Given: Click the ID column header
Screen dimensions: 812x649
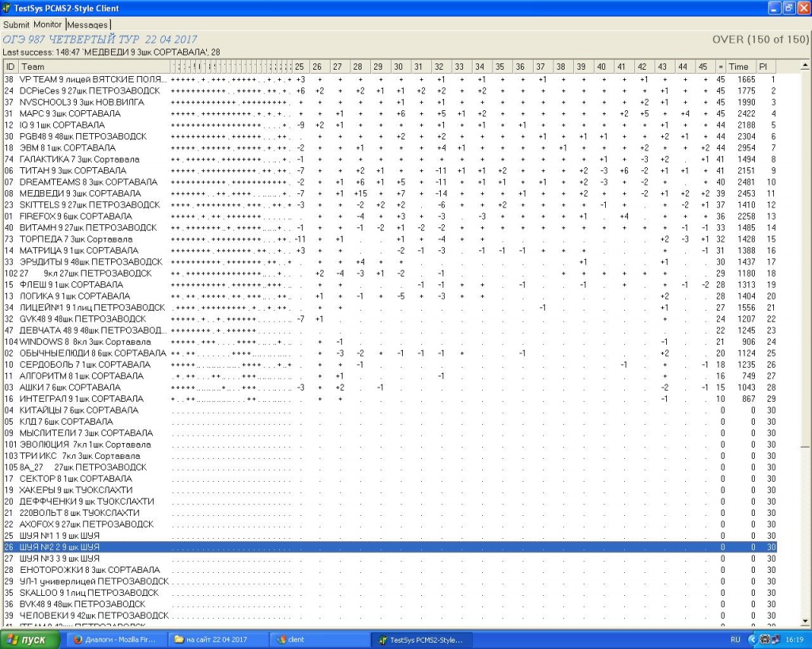Looking at the screenshot, I should [x=10, y=67].
